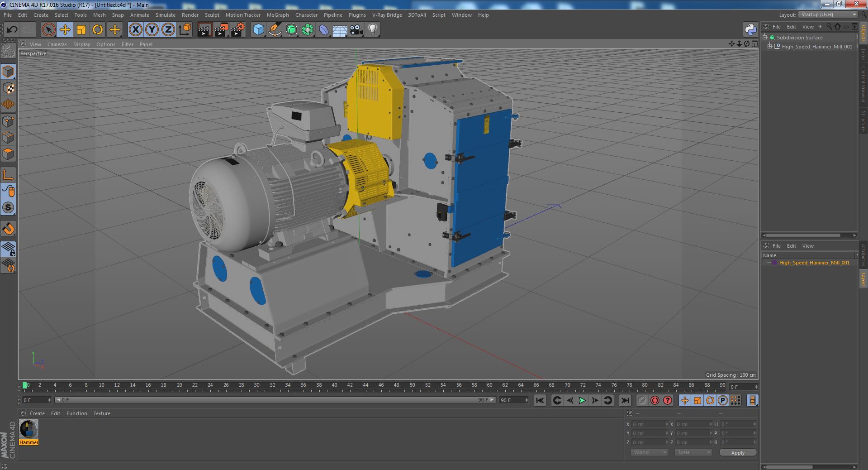Viewport: 868px width, 470px height.
Task: Switch to Polygons mode
Action: [8, 154]
